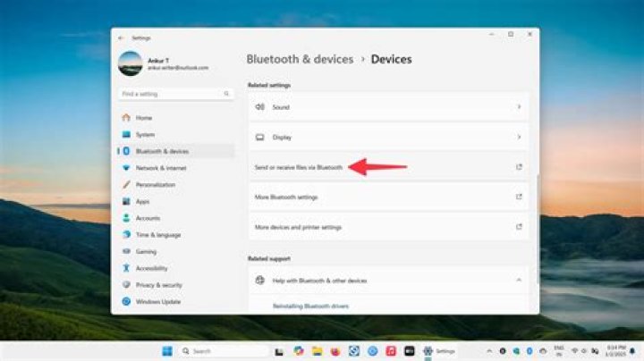Open Gaming in the Settings sidebar
The height and width of the screenshot is (361, 644).
click(x=176, y=251)
